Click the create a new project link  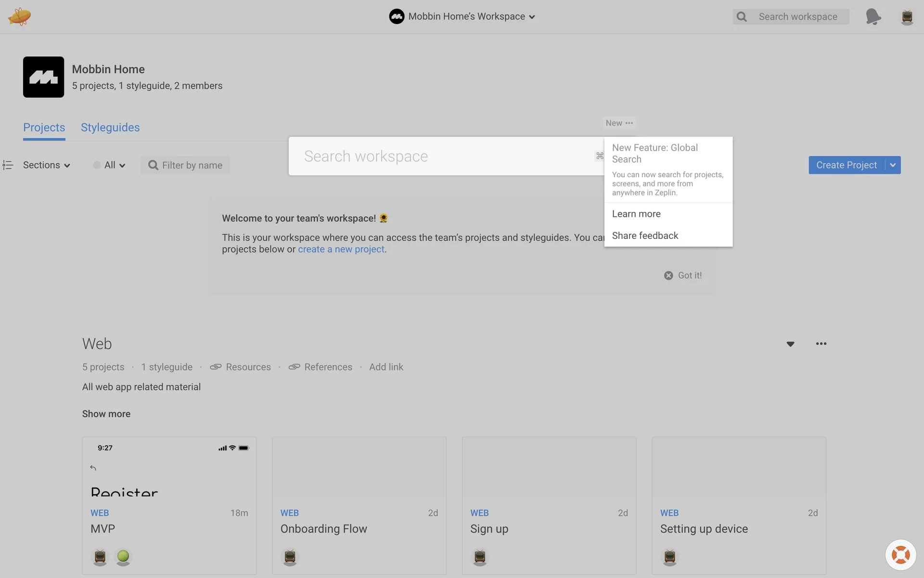point(341,250)
